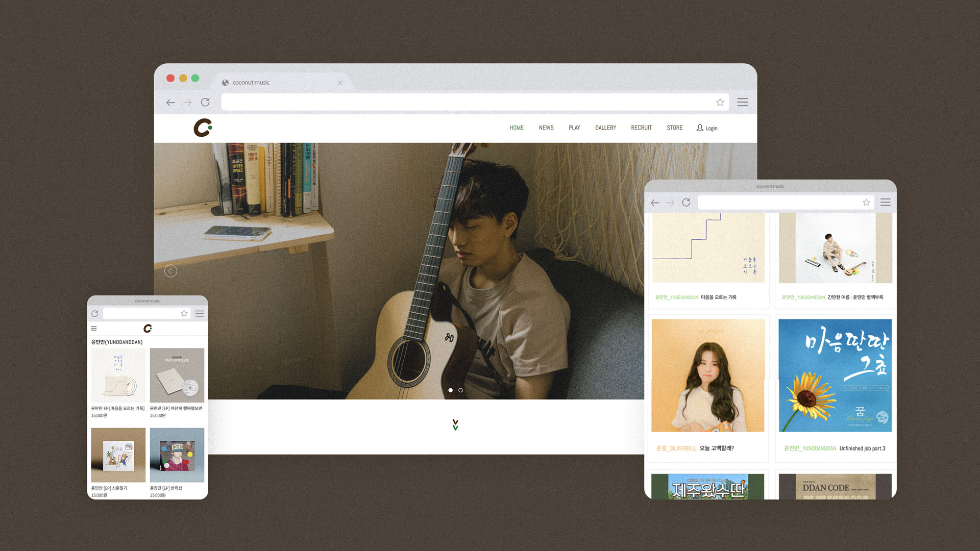980x551 pixels.
Task: Click the product title '윤딴딴 EP [마음을 오르는 기록]'
Action: 118,409
